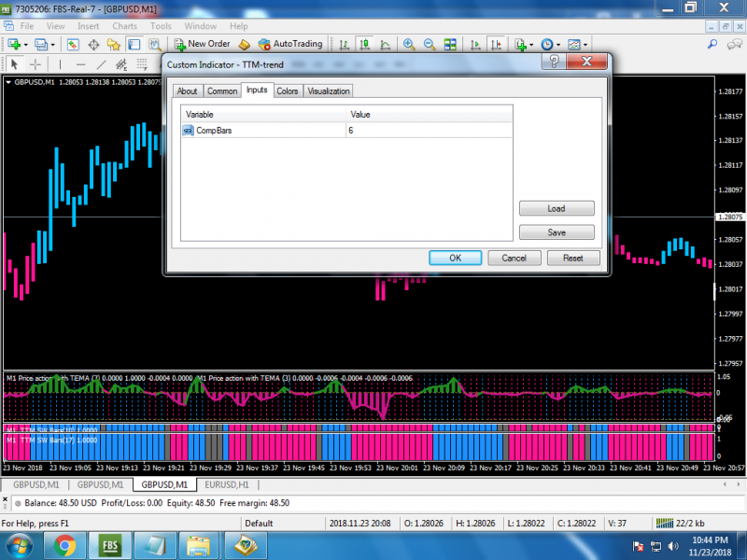Click the Save button
This screenshot has height=560, width=747.
pyautogui.click(x=557, y=232)
